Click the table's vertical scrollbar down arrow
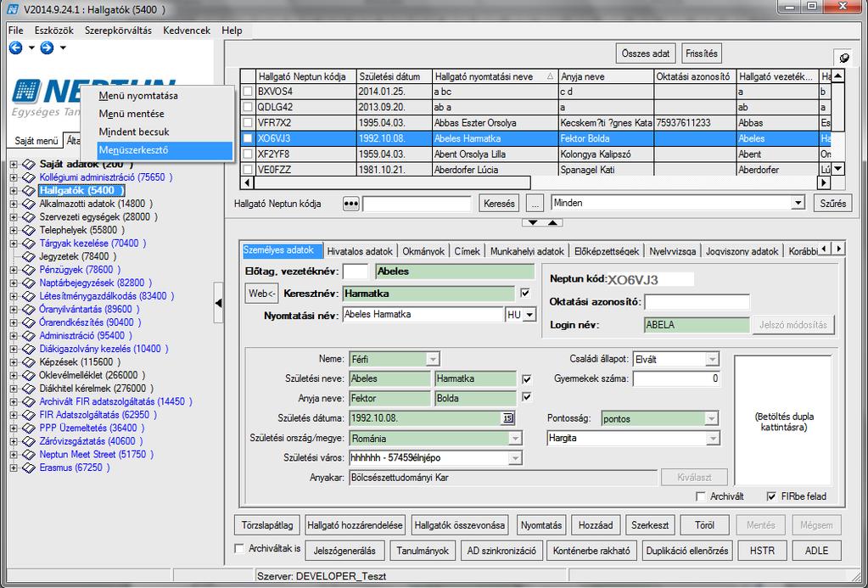 coord(838,169)
